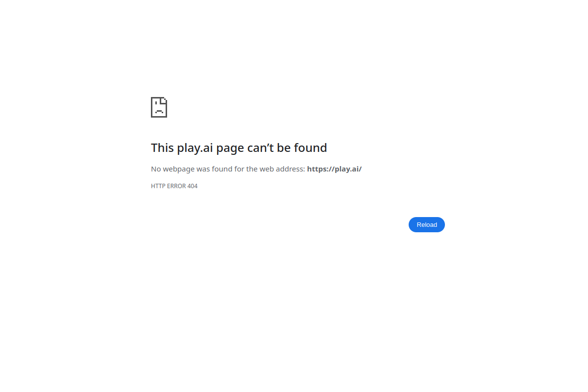
Task: Click the bottom border of the error document icon
Action: point(159,117)
